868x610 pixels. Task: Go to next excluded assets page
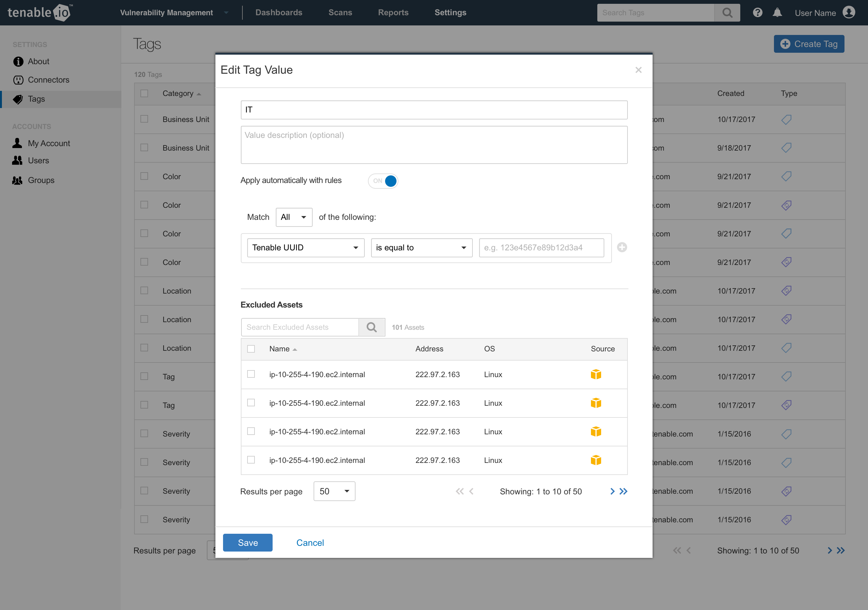point(612,491)
